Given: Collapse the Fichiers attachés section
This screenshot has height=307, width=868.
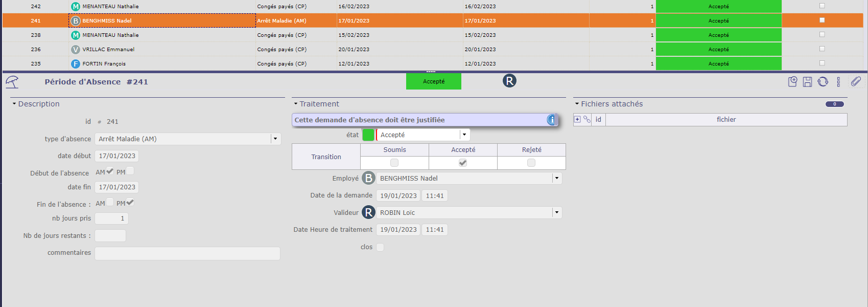Looking at the screenshot, I should [x=577, y=104].
